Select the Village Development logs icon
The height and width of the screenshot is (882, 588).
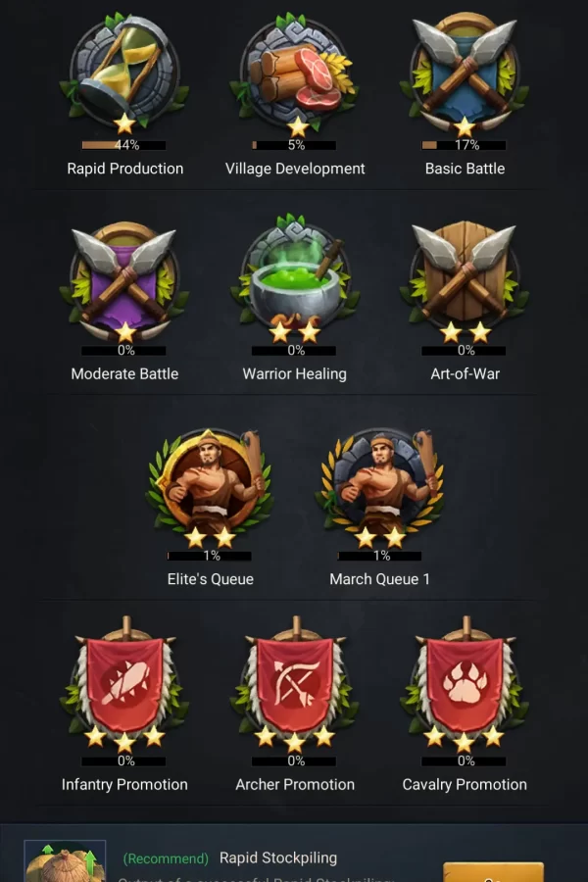tap(294, 71)
